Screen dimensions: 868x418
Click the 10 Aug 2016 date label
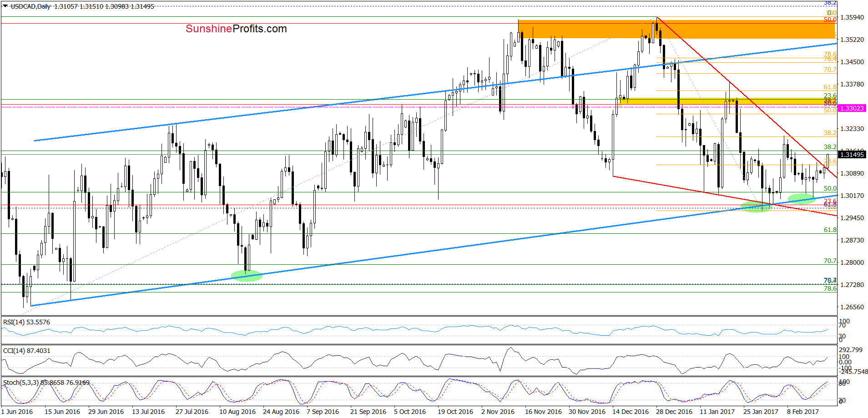[x=237, y=412]
